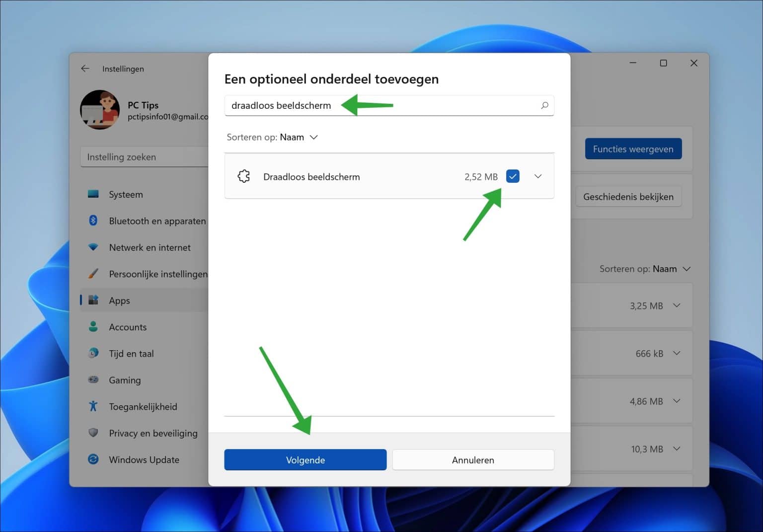This screenshot has width=763, height=532.
Task: Click the back arrow in Instellingen
Action: (x=85, y=68)
